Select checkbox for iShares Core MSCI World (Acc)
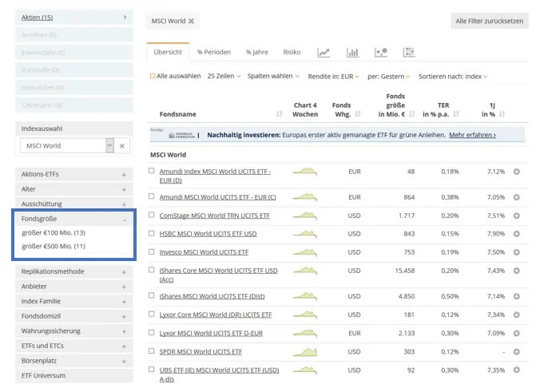 pos(151,270)
